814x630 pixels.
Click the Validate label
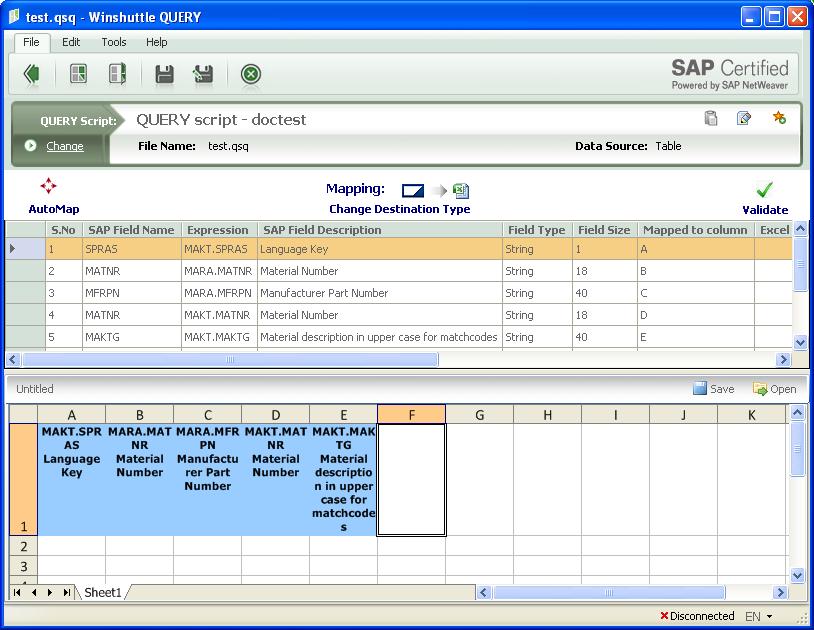(765, 210)
